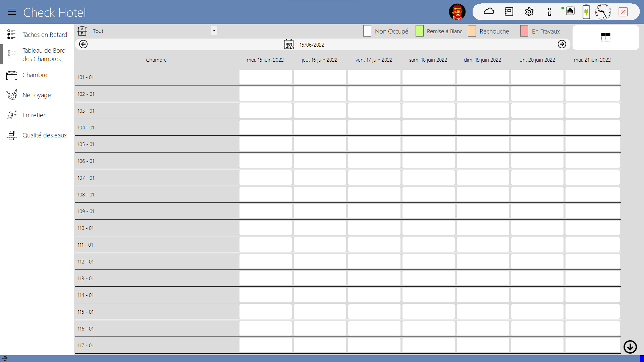Click mer. 15 juin 2022 header

click(265, 60)
